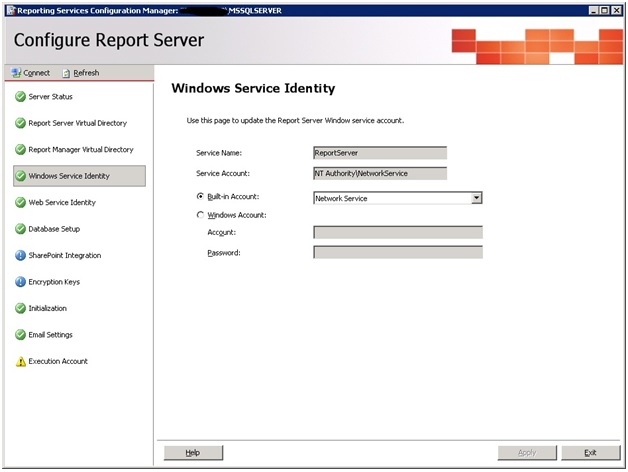Screen dimensions: 628x472
Task: Select the Built-in Account radio button
Action: [200, 196]
